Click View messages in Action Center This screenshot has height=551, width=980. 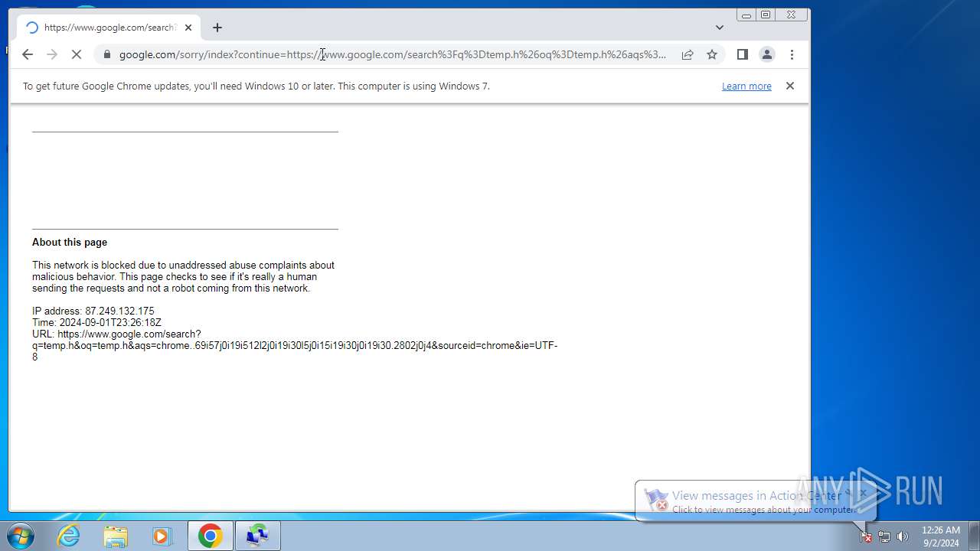756,496
